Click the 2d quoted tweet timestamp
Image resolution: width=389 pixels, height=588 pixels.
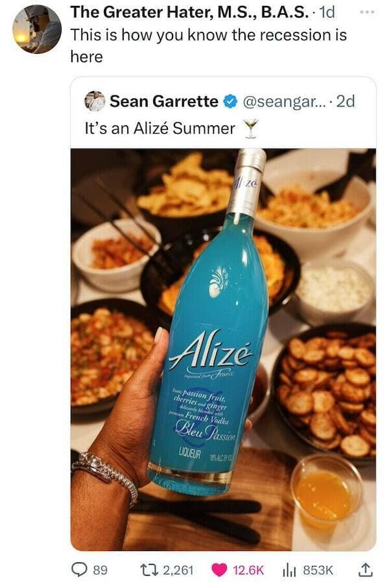click(x=346, y=101)
